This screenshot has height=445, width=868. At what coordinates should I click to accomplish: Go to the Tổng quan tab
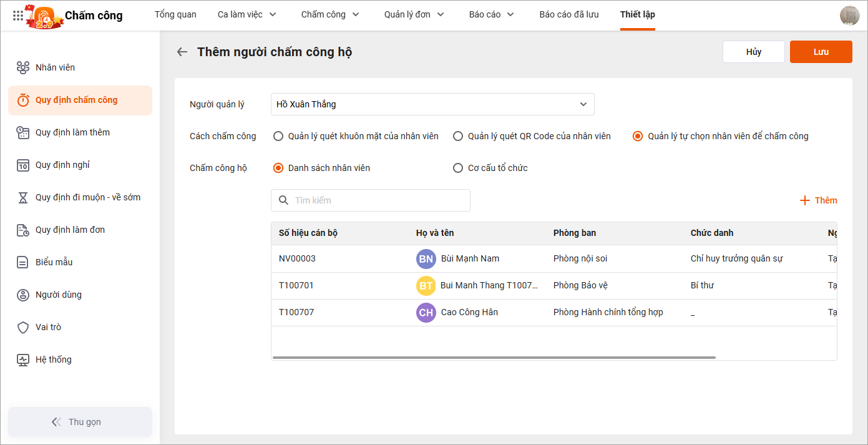pyautogui.click(x=175, y=14)
